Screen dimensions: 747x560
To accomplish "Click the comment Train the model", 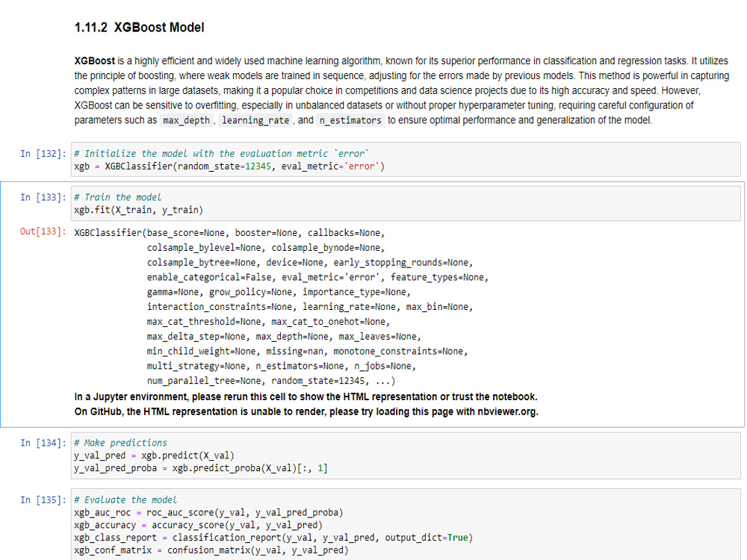I will tap(118, 197).
